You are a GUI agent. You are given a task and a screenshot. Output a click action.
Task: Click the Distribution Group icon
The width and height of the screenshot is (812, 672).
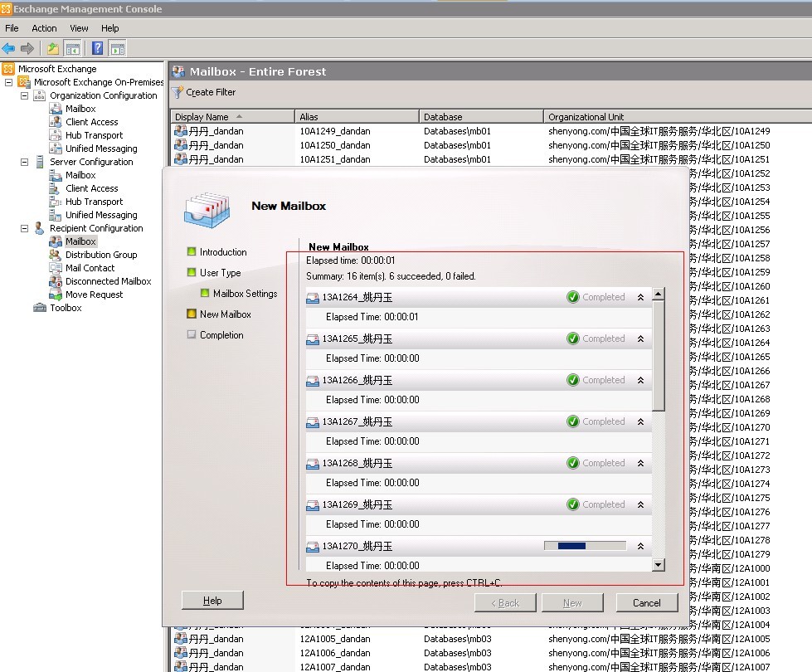(56, 255)
